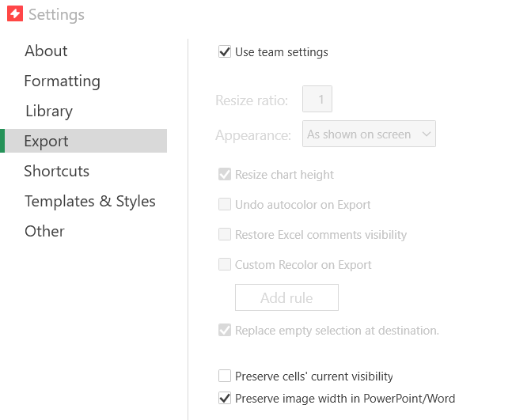
Task: Click the Add rule button
Action: click(286, 297)
